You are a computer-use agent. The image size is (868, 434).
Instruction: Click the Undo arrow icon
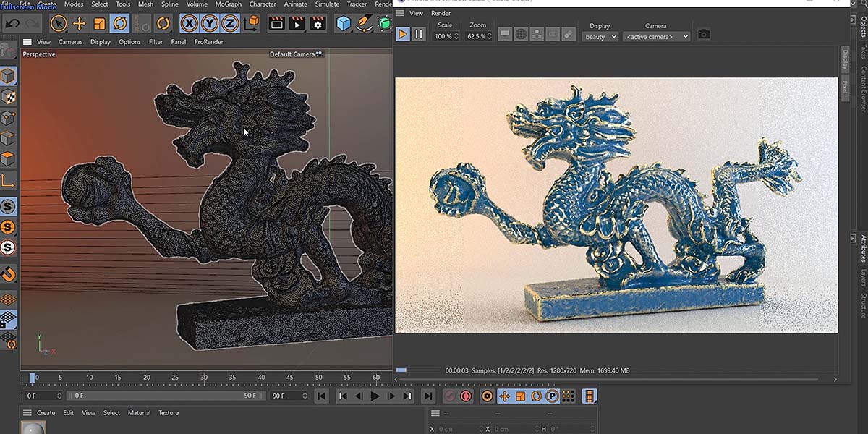(12, 23)
